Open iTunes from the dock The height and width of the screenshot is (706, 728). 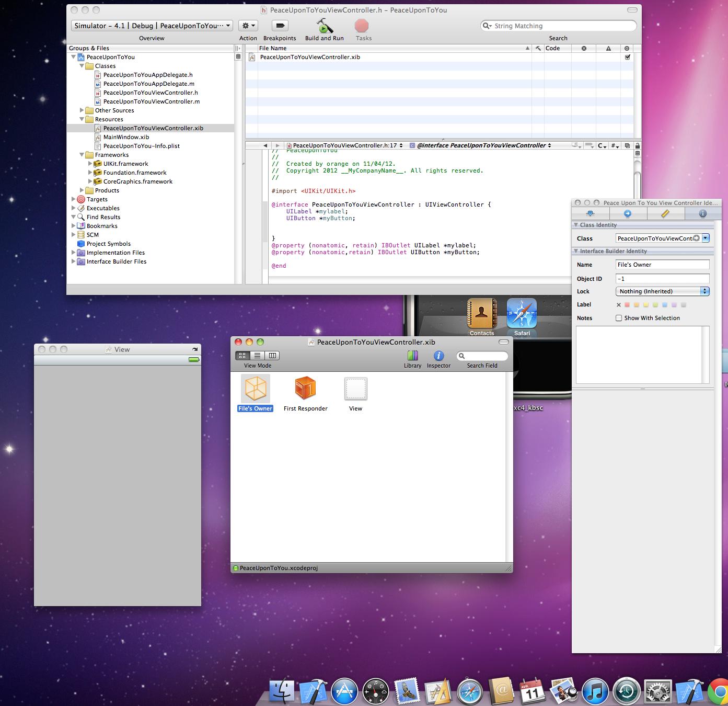tap(595, 692)
